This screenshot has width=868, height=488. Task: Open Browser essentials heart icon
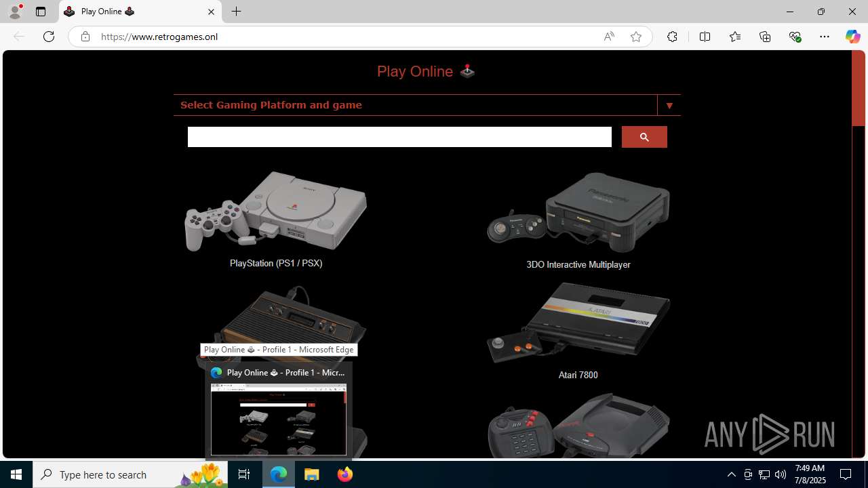pos(795,37)
